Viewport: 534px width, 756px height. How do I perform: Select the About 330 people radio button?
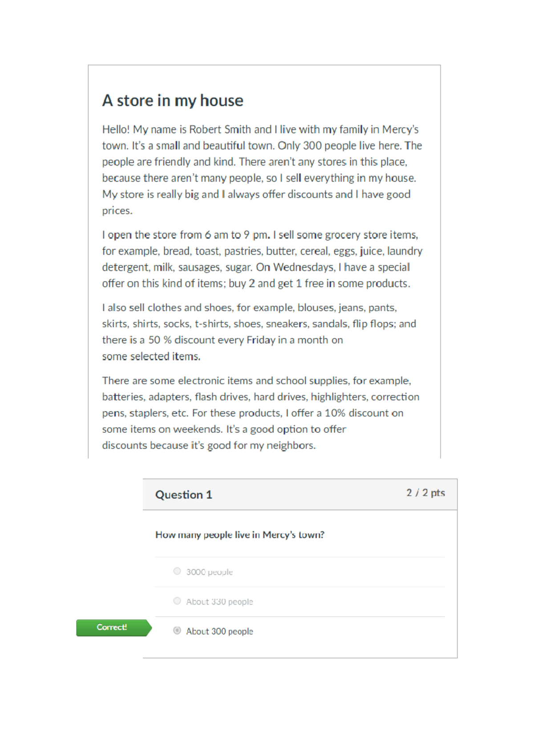pos(177,601)
